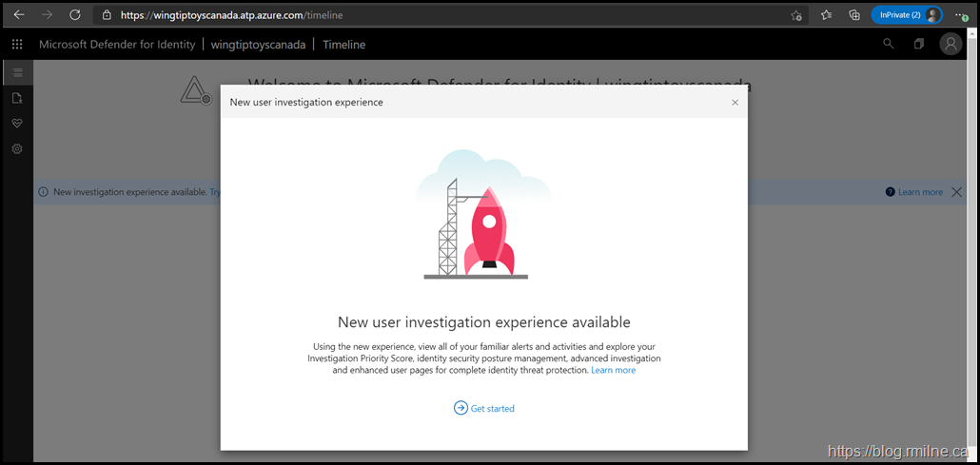This screenshot has width=980, height=465.
Task: Expand the hamburger navigation menu
Action: 17,72
